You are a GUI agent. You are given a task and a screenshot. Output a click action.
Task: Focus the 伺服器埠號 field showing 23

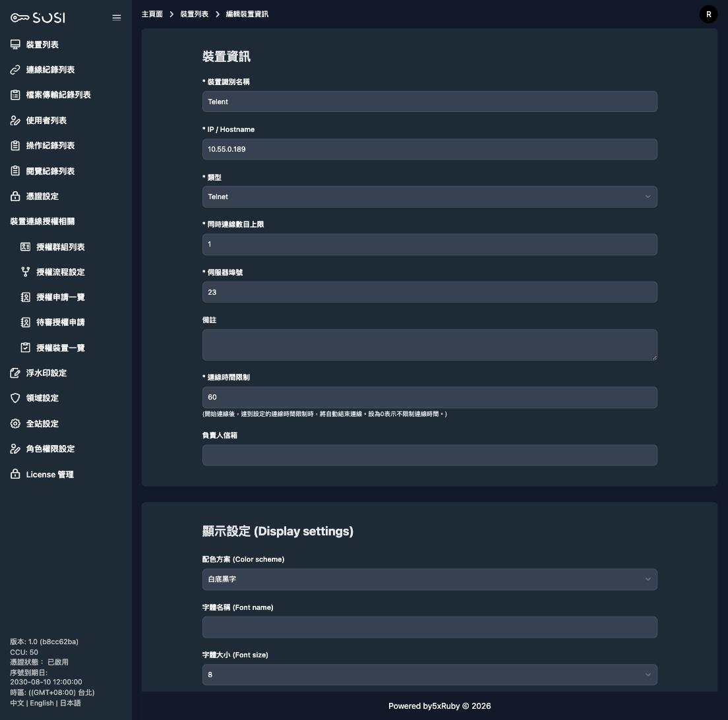(x=429, y=292)
